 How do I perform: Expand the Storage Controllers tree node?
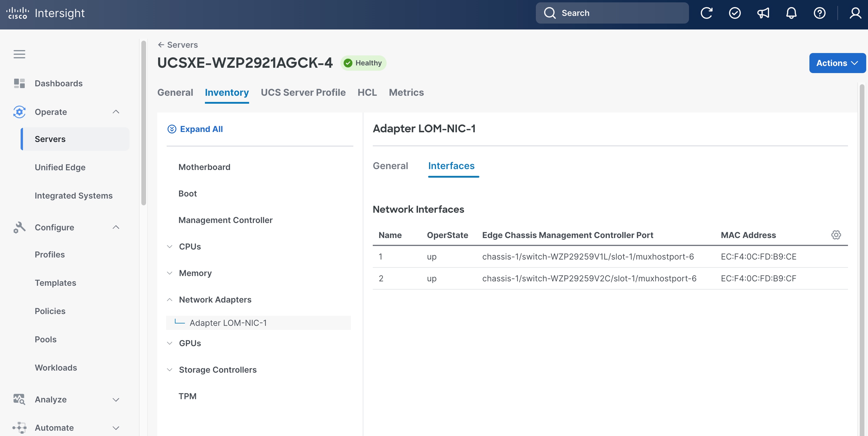click(170, 370)
